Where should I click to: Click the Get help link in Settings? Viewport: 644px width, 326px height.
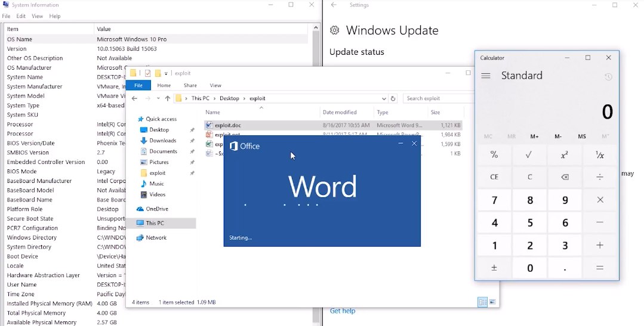(x=343, y=311)
